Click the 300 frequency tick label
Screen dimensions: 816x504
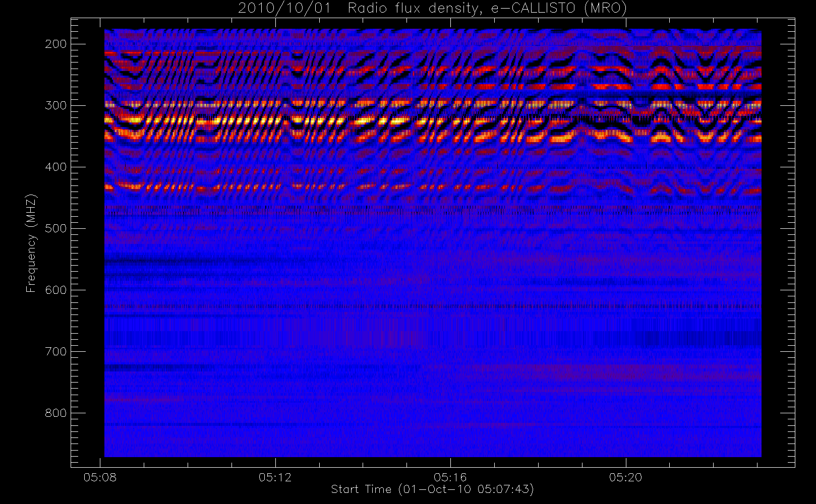pos(55,105)
